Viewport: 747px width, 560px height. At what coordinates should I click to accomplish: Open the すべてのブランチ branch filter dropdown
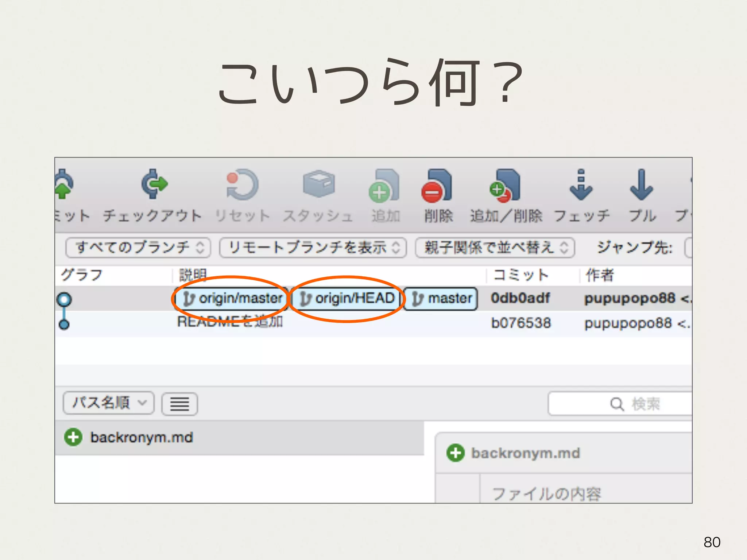[138, 248]
